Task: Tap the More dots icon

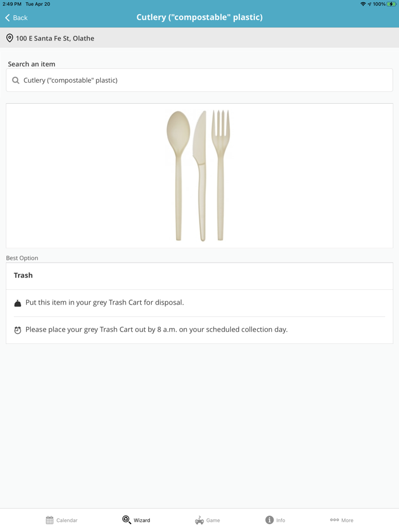Action: click(x=335, y=519)
